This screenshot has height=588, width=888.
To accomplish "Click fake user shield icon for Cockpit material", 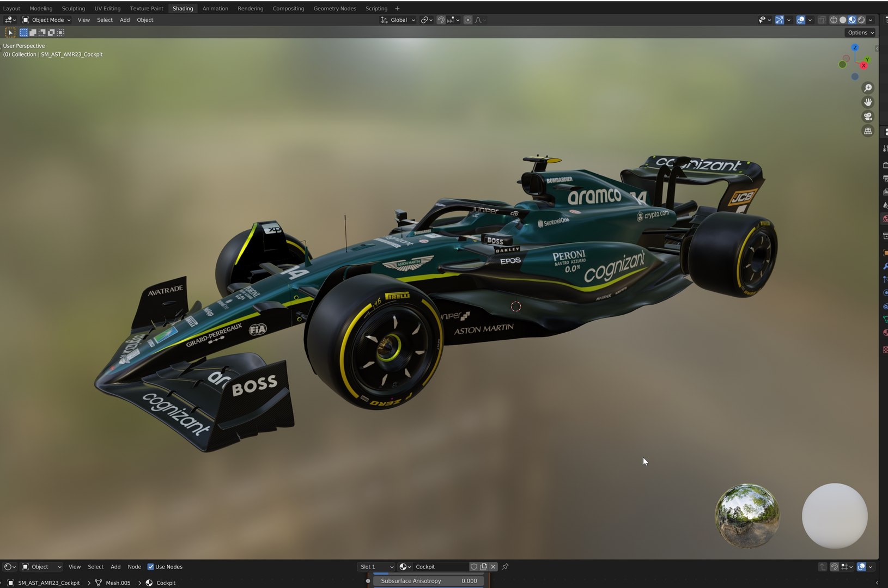I will [474, 567].
